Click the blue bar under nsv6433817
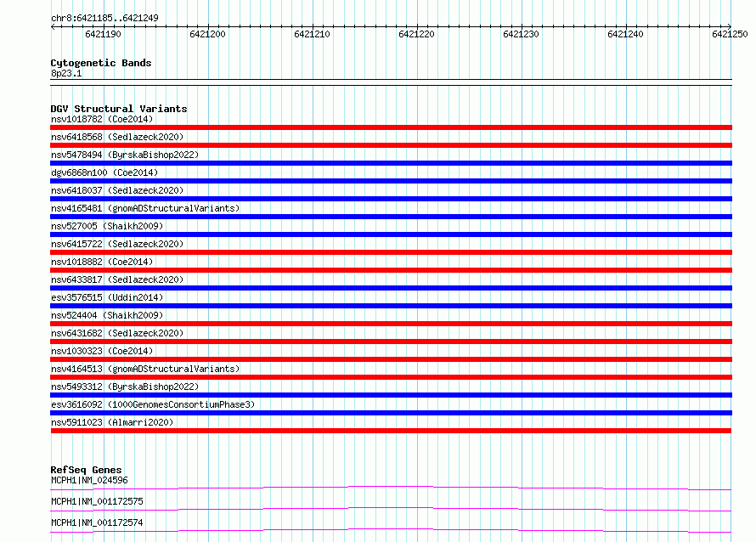The image size is (756, 542). click(391, 288)
